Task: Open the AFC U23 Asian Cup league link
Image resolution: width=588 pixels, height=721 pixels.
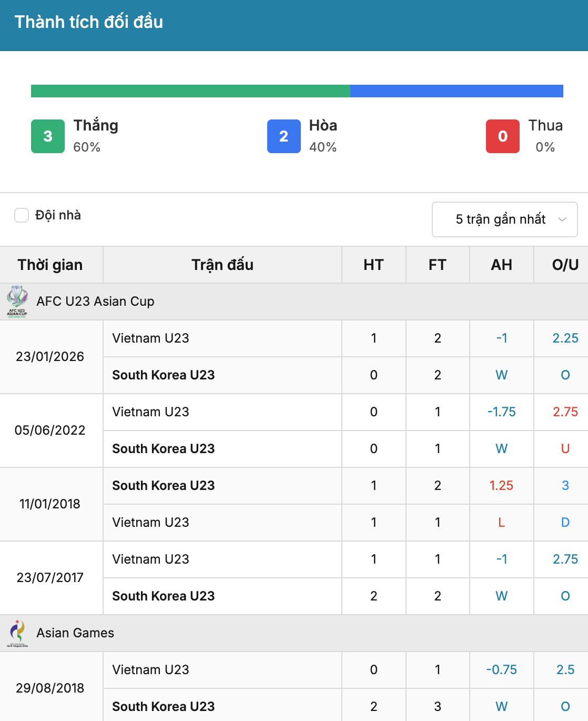Action: (x=95, y=302)
